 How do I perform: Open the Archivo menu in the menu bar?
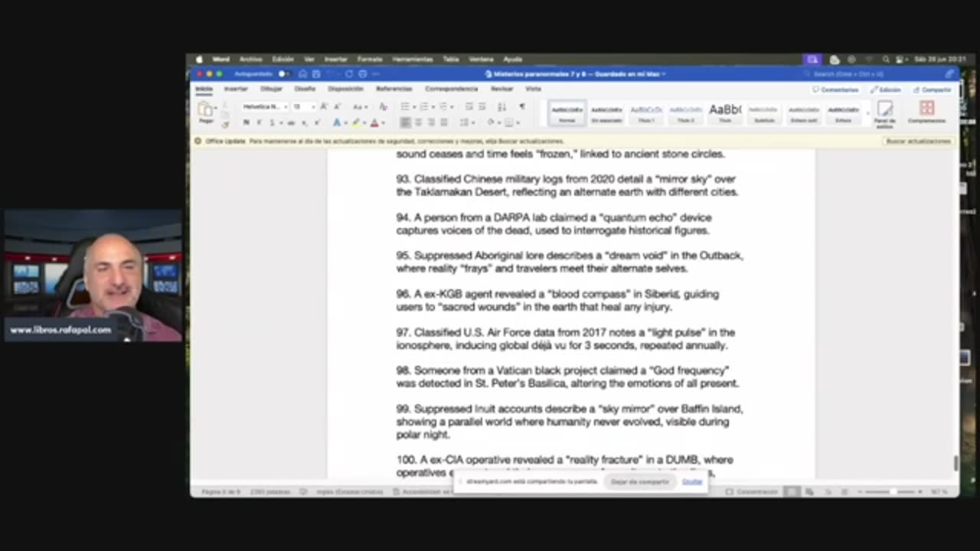[250, 60]
